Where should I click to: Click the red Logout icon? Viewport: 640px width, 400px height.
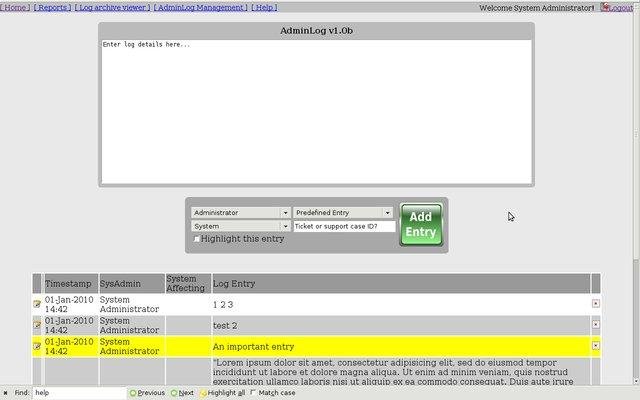[605, 7]
